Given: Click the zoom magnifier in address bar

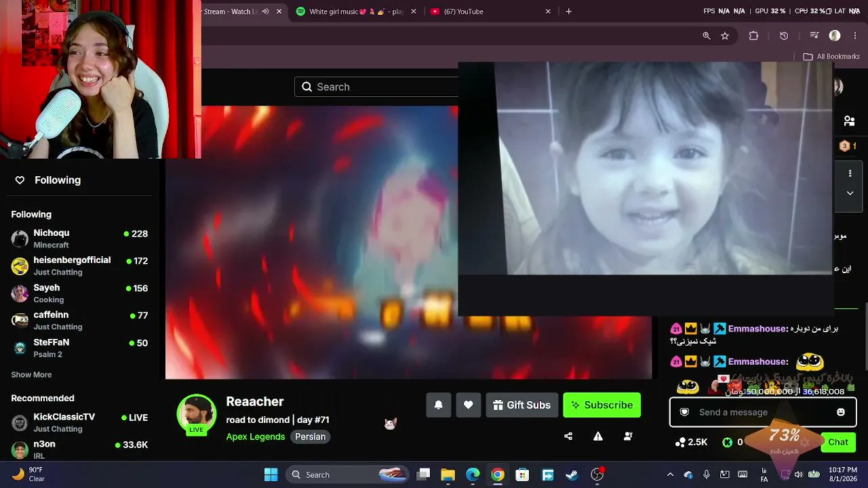Looking at the screenshot, I should (x=707, y=36).
